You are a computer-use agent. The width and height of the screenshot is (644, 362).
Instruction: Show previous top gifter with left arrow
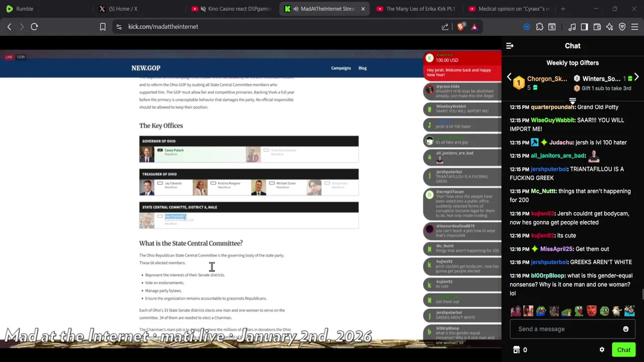click(x=509, y=77)
